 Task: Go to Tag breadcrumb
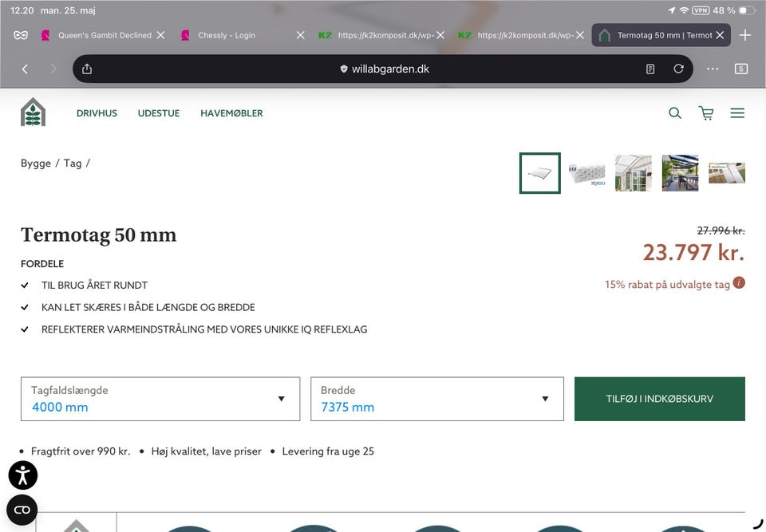73,164
